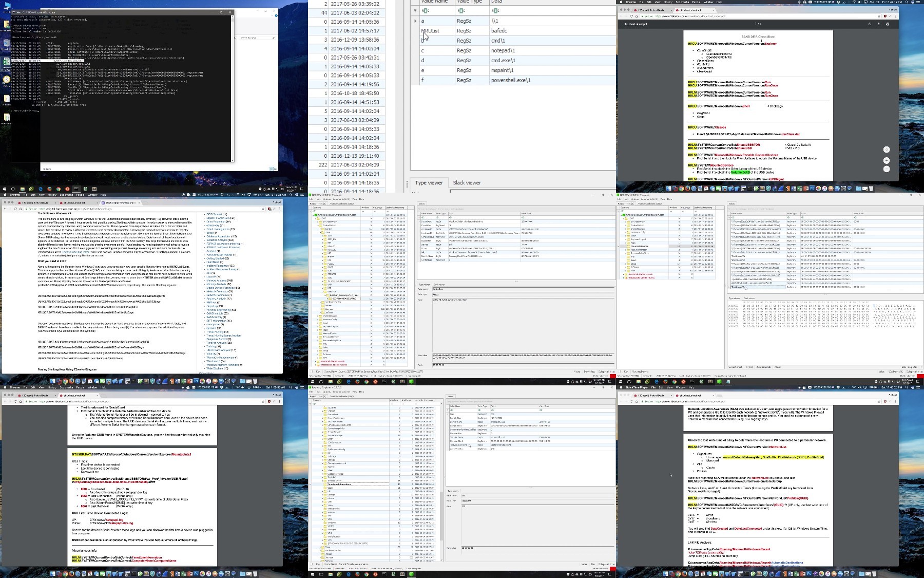Open Window menu above the SANS blog window
Image resolution: width=924 pixels, height=578 pixels.
coord(92,195)
